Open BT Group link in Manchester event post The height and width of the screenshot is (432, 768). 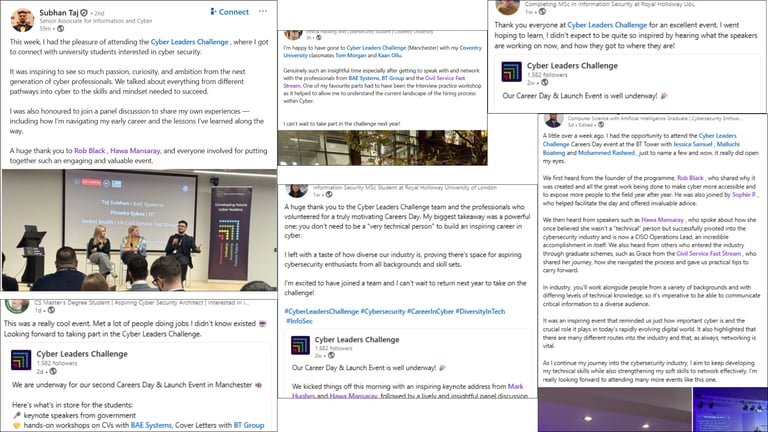pyautogui.click(x=249, y=425)
